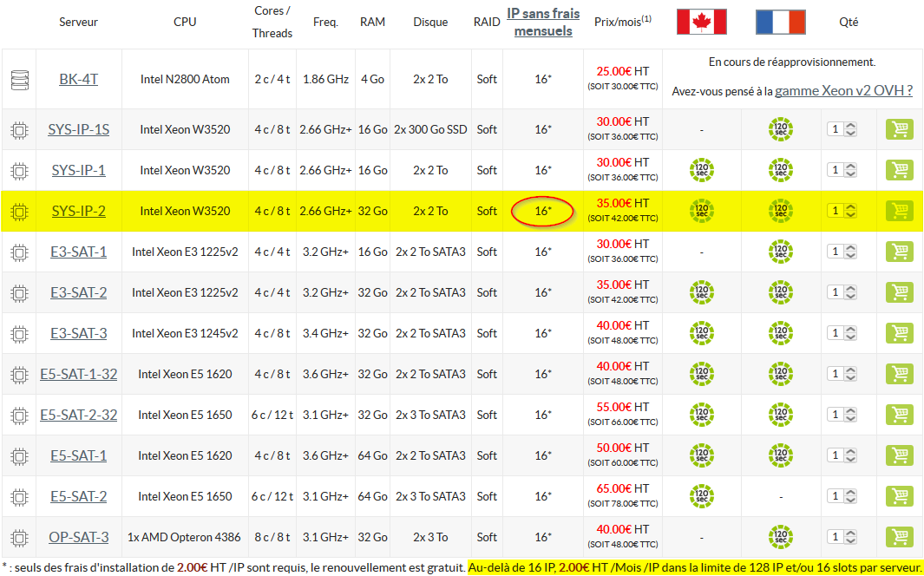Click E5-SAT-2 Canada 120 sec delivery badge
This screenshot has height=576, width=924.
coord(701,496)
